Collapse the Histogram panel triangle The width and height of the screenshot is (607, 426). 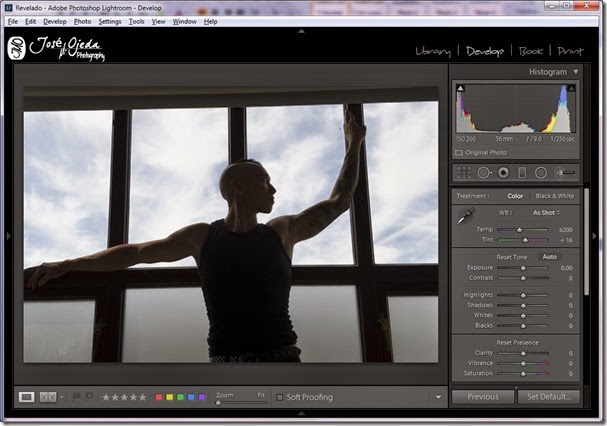576,72
